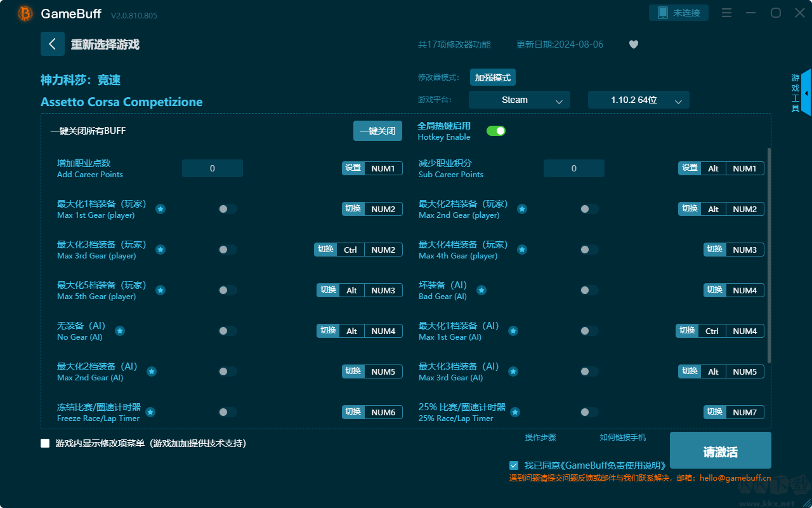The image size is (812, 508).
Task: Click star icon next to No Gear (AI)
Action: pos(120,331)
